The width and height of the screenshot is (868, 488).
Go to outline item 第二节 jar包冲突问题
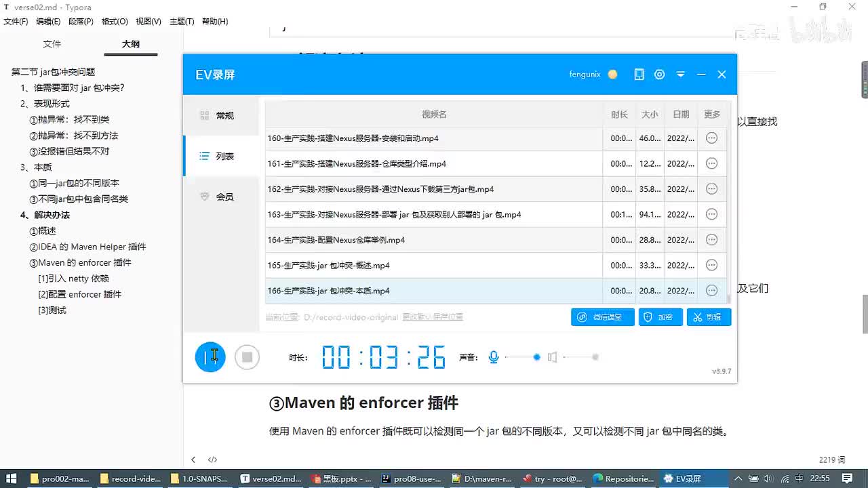[54, 72]
